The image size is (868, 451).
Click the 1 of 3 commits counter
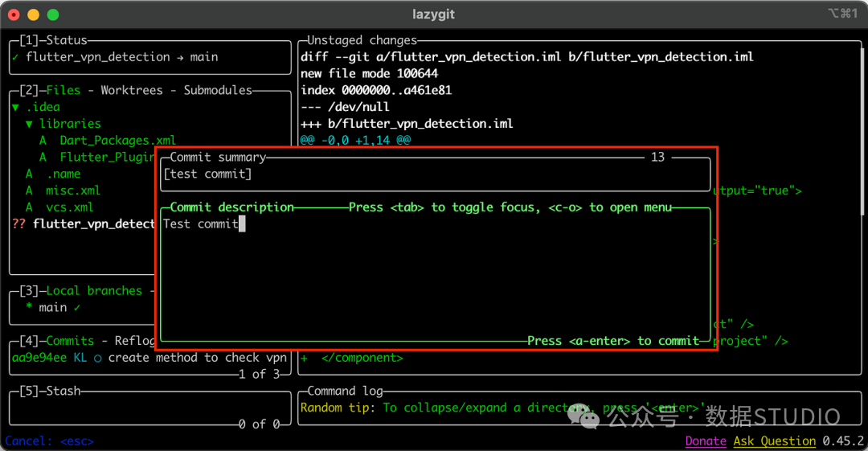click(259, 374)
